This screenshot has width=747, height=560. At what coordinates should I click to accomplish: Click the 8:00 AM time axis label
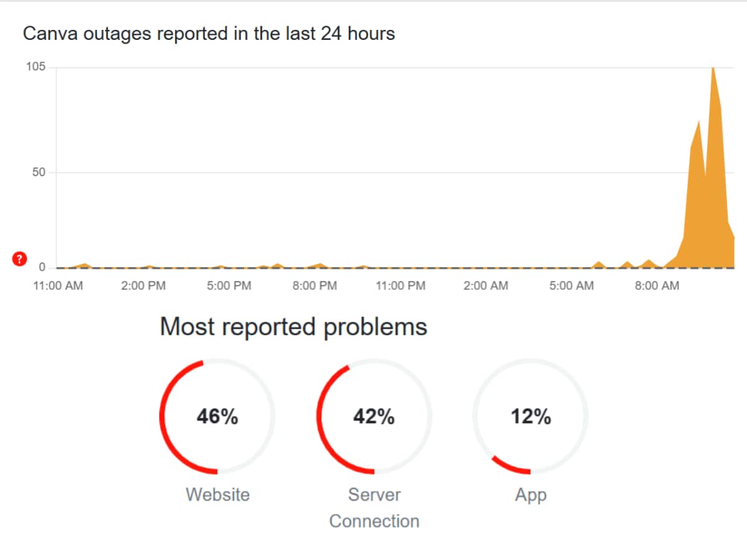[x=657, y=286]
